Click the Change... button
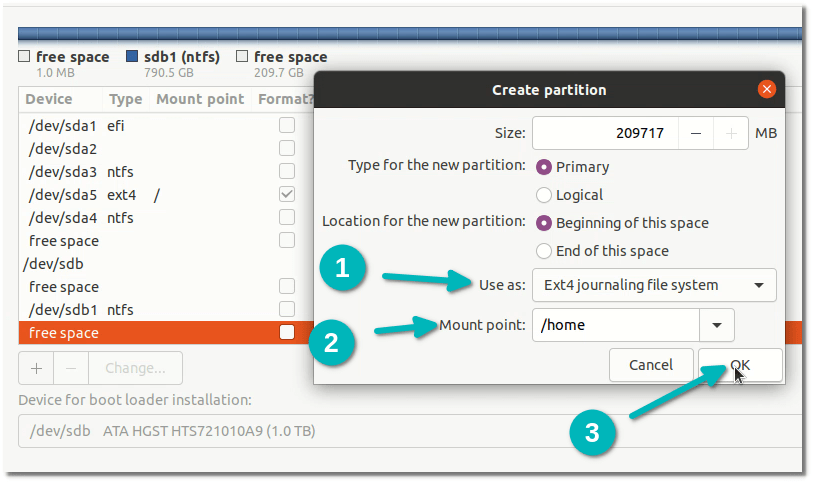Screen dimensions: 813x483 point(135,368)
